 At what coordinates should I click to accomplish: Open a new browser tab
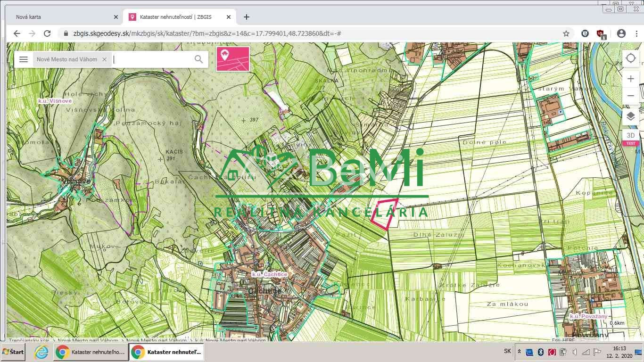(x=246, y=17)
